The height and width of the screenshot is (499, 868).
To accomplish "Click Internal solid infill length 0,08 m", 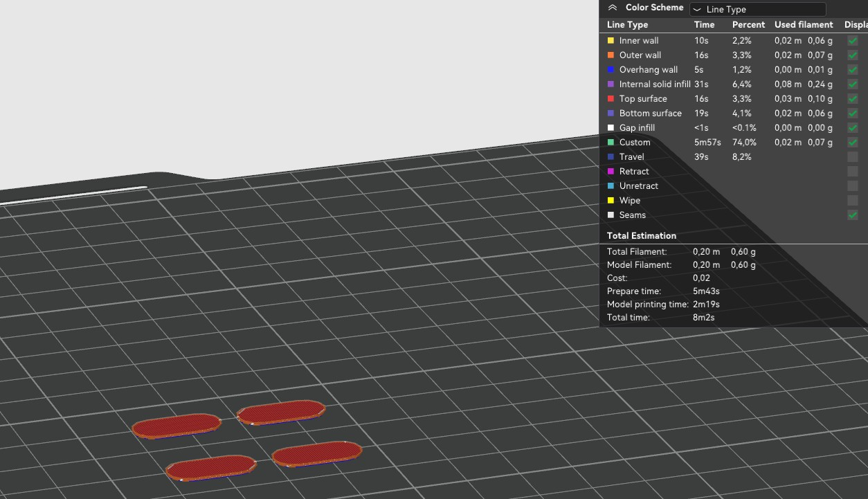I will click(788, 84).
